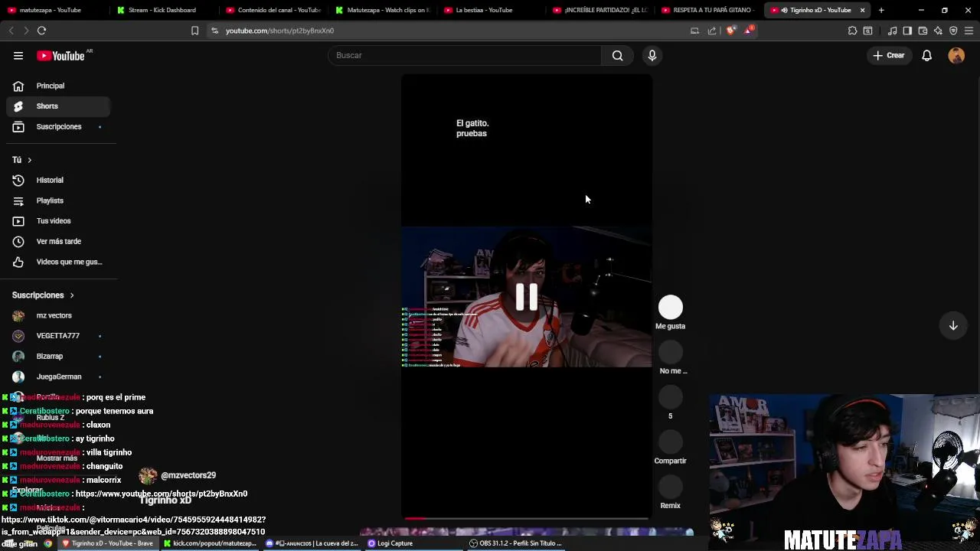Share the Short with Compartir
The width and height of the screenshot is (980, 551).
coord(670,442)
